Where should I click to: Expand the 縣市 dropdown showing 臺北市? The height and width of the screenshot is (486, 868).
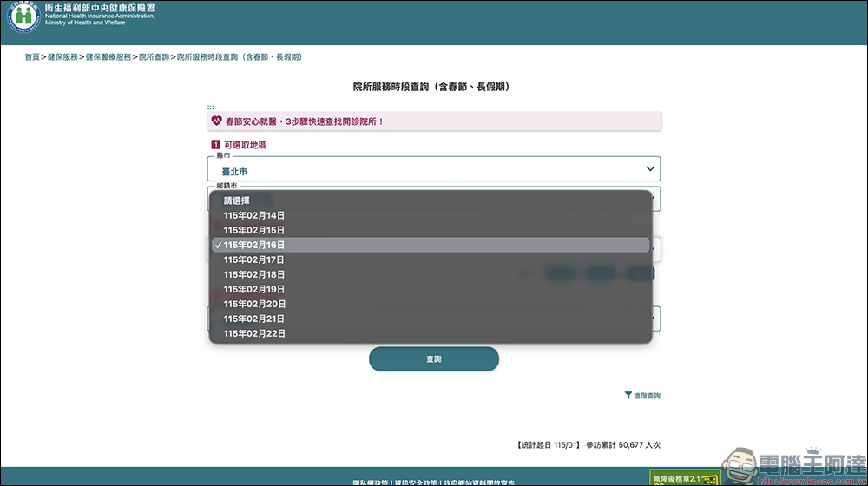(433, 169)
